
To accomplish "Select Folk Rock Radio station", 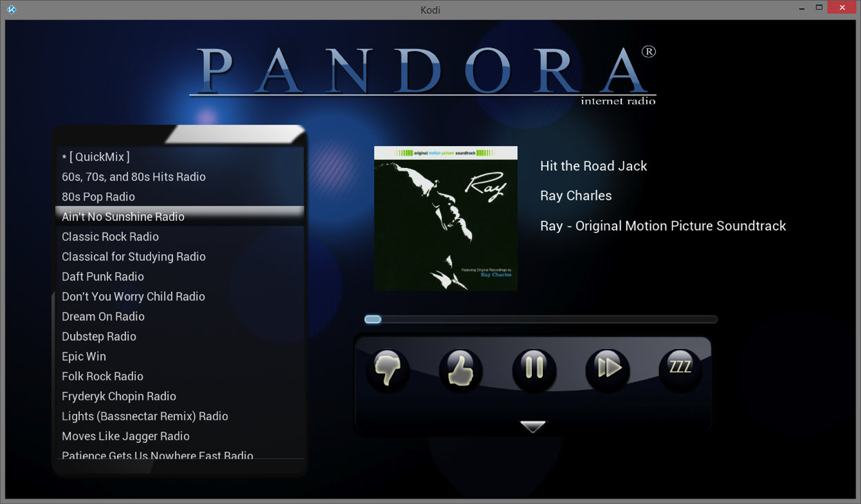I will (x=179, y=376).
